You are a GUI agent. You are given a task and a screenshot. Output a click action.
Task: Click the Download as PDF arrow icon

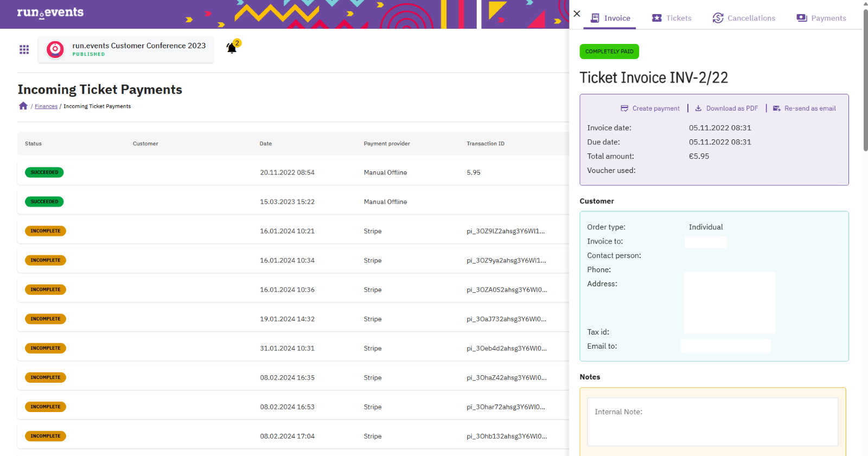(x=698, y=108)
